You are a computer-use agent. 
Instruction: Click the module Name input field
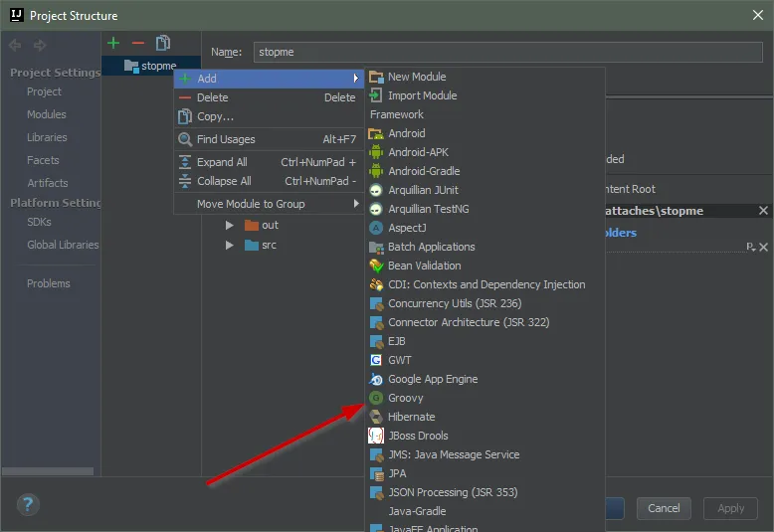(508, 52)
